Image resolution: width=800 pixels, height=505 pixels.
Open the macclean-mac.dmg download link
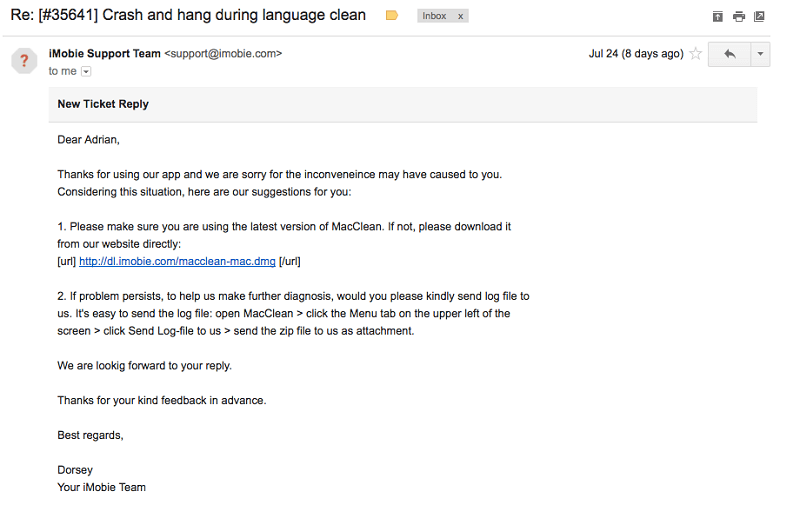[x=177, y=261]
